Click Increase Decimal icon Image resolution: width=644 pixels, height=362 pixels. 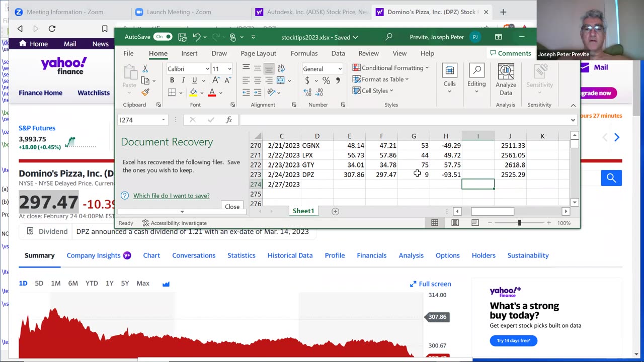tap(307, 92)
